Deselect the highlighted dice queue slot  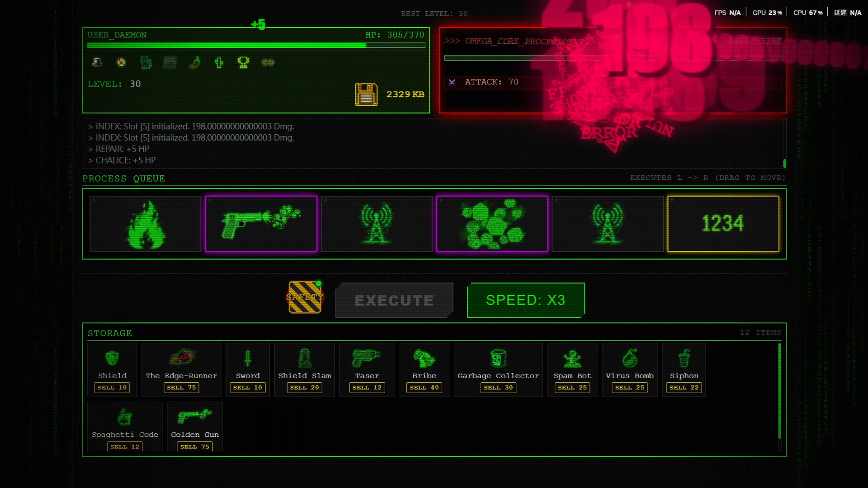tap(492, 224)
